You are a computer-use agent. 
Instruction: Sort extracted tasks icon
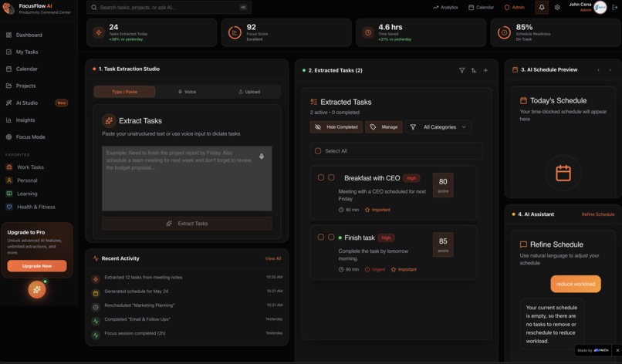tap(474, 70)
